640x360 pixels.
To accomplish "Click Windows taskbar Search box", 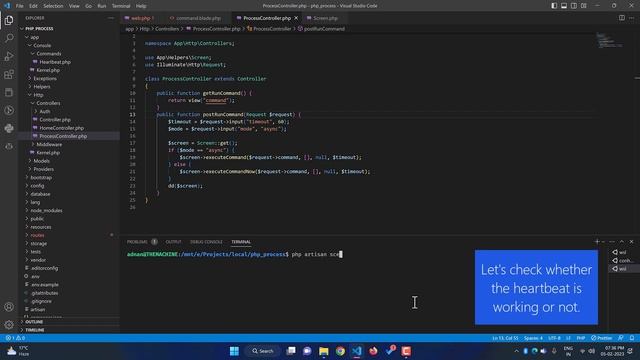I will point(263,351).
